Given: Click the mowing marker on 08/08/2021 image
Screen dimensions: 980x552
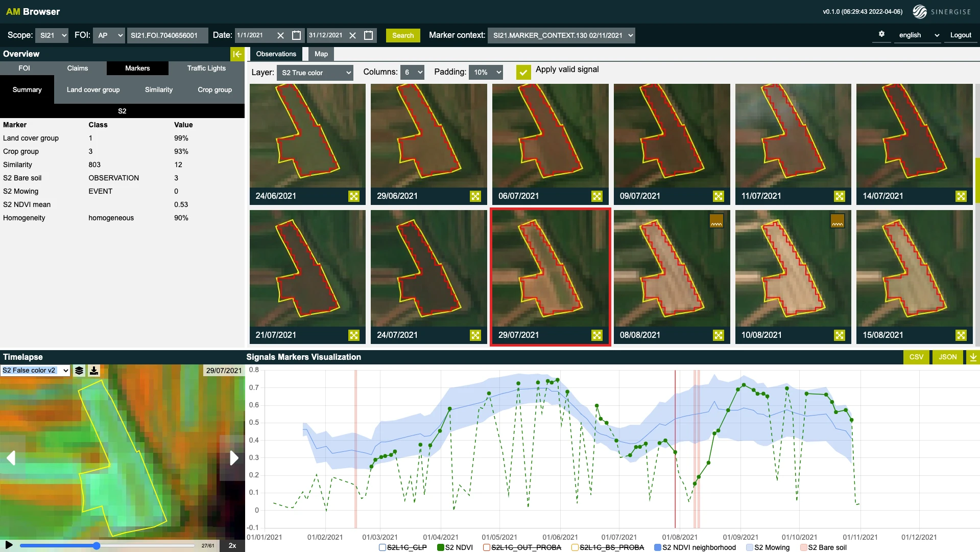Looking at the screenshot, I should [716, 221].
